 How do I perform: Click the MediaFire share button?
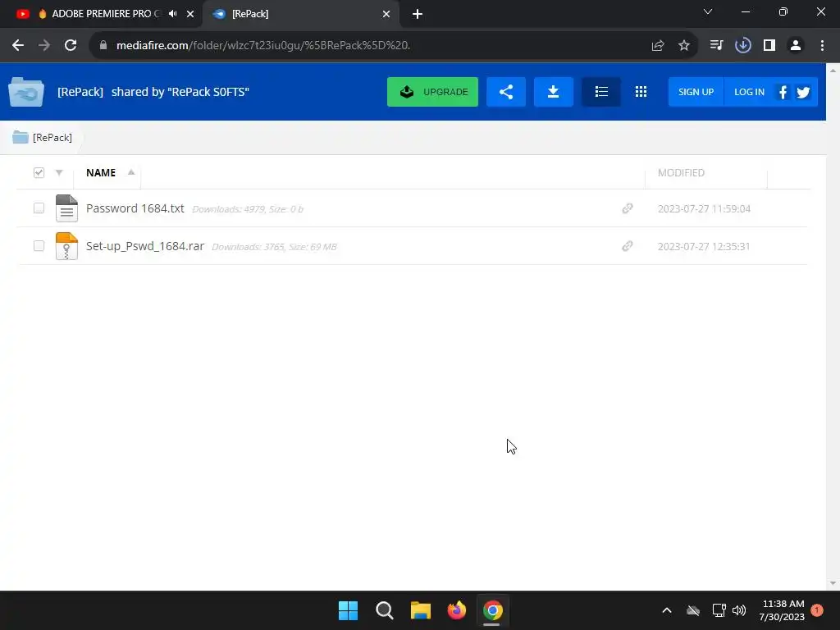[505, 92]
